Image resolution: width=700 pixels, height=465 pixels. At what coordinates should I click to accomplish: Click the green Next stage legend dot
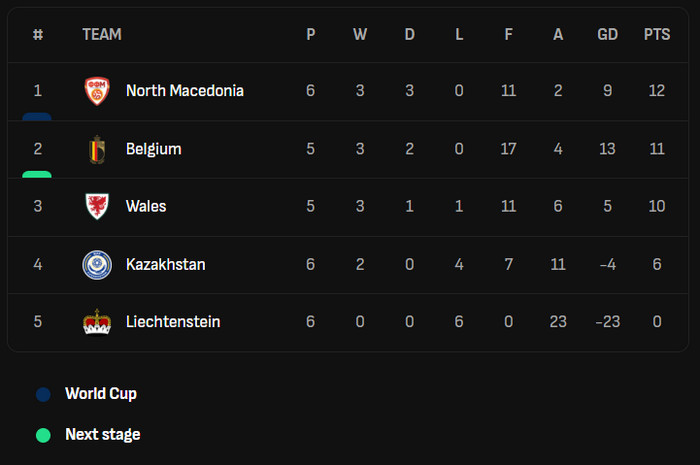click(43, 435)
